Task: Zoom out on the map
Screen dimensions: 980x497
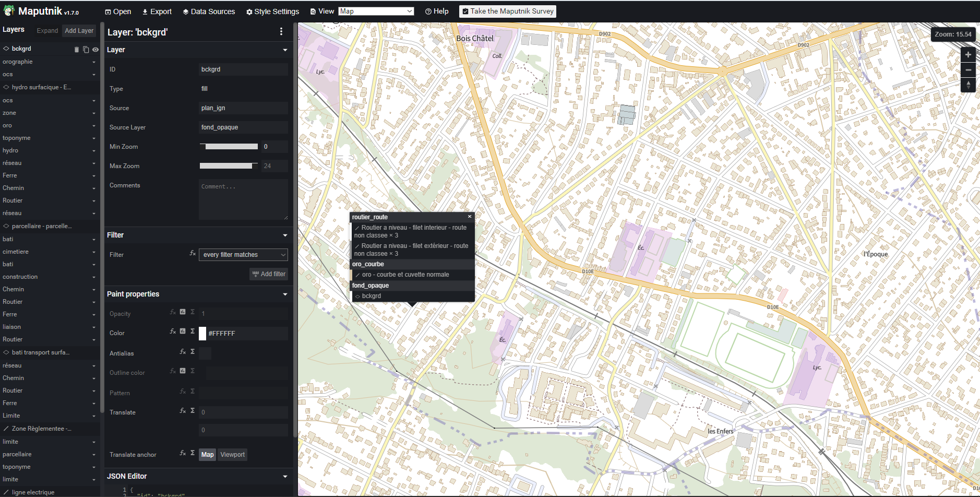Action: pos(968,70)
